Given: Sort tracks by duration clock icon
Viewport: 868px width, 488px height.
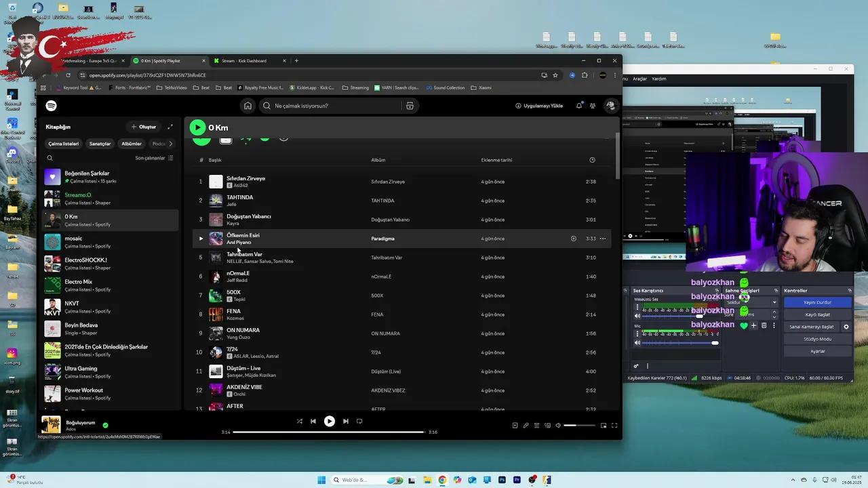Looking at the screenshot, I should click(592, 160).
